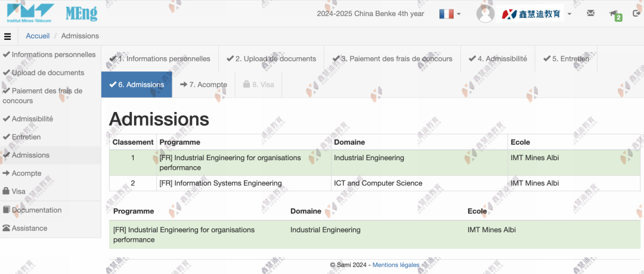644x274 pixels.
Task: Open the hamburger sidebar menu
Action: [x=7, y=36]
